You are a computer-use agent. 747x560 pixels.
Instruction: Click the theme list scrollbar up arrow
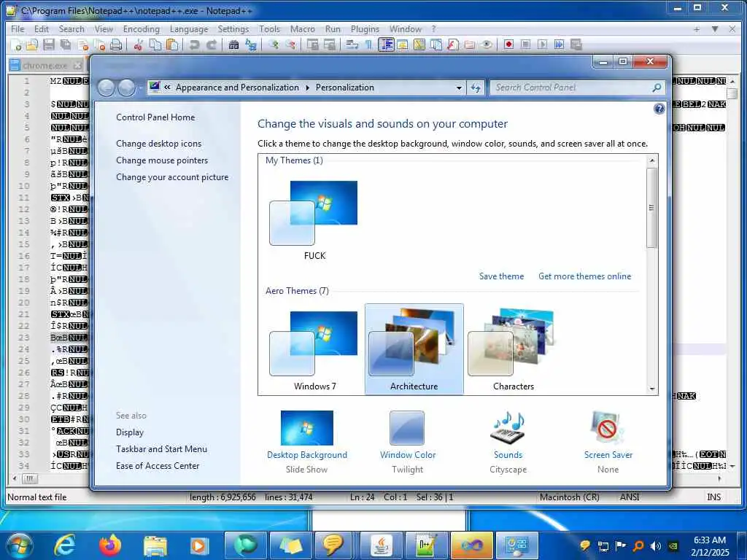652,160
